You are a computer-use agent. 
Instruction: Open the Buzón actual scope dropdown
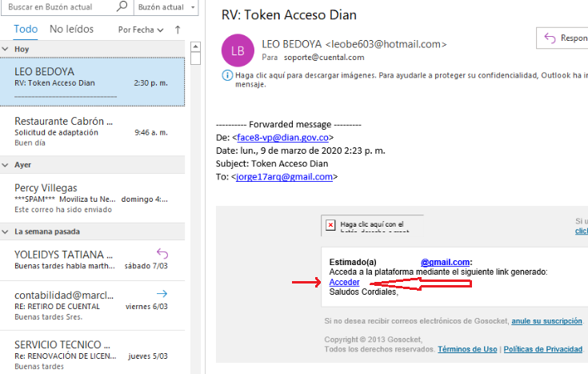[166, 7]
